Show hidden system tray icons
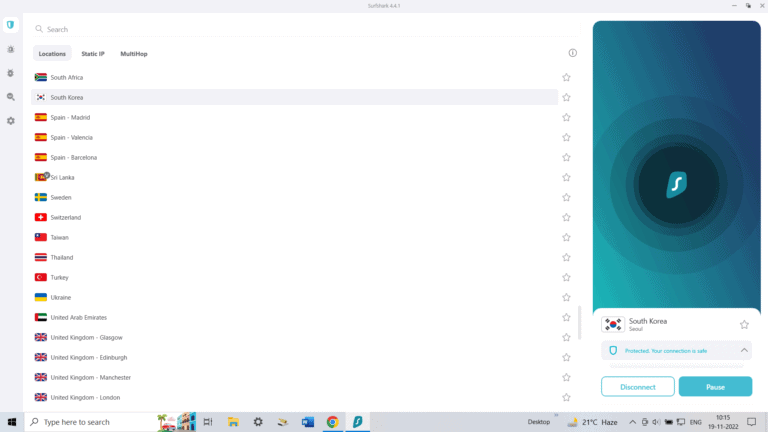Screen dimensions: 768x432 tap(632, 422)
